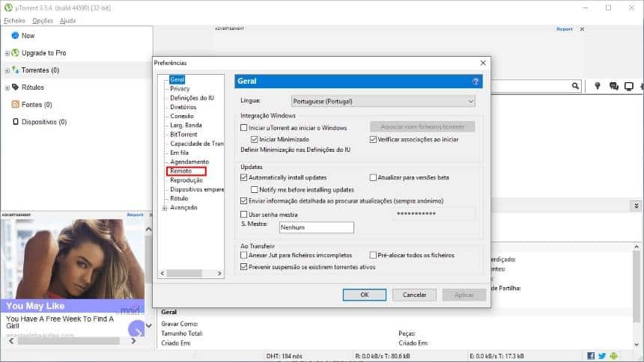This screenshot has width=644, height=362.
Task: Click the detail pane collapse chevron
Action: [x=637, y=206]
